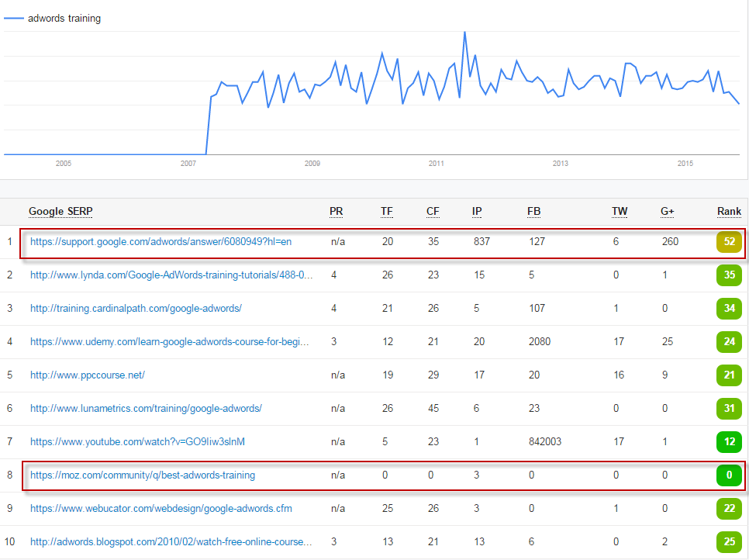
Task: Click the adwords training chart legend
Action: coord(53,19)
